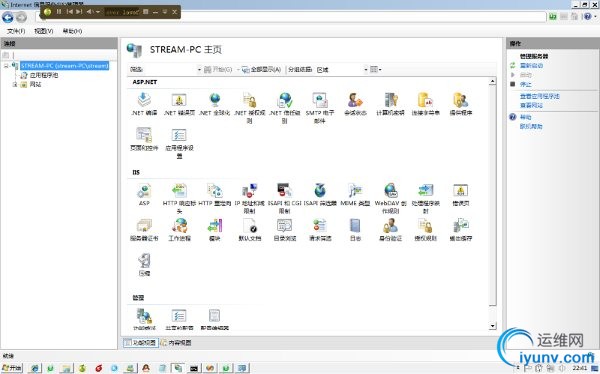This screenshot has height=374, width=600.
Task: Open the .NET Trust Levels feature
Action: [285, 100]
